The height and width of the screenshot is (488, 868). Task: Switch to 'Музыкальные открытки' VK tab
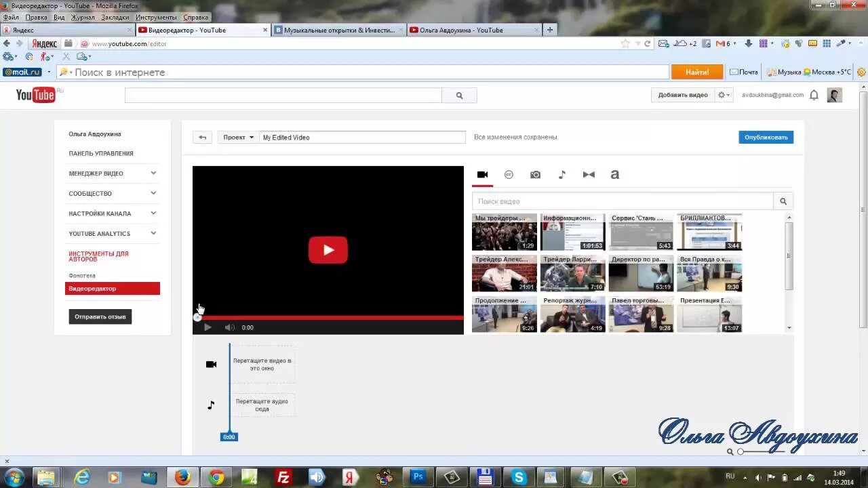[x=339, y=30]
